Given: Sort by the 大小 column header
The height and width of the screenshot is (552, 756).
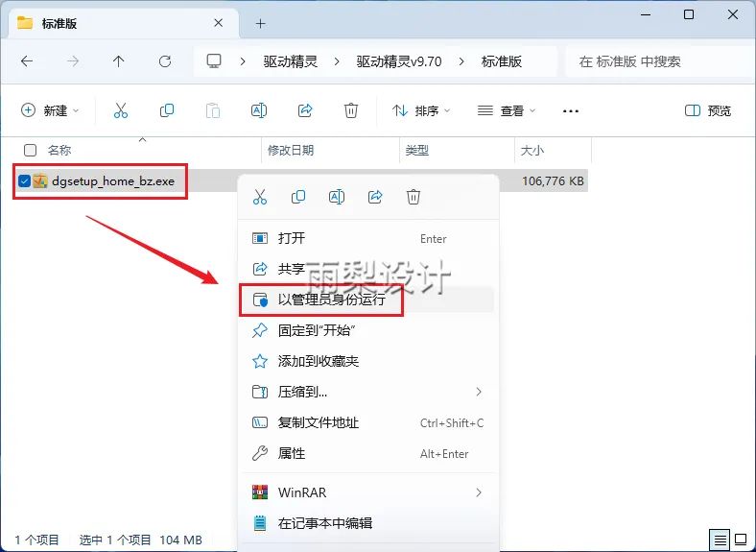Looking at the screenshot, I should [x=532, y=150].
